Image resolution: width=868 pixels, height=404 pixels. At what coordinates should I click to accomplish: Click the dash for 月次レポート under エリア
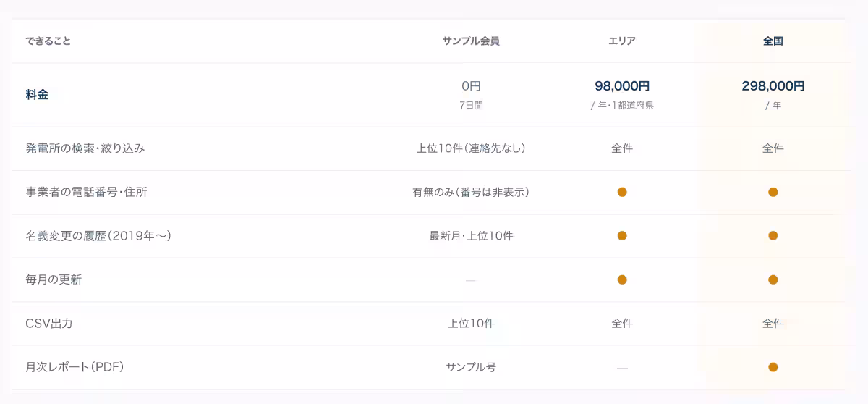[622, 368]
